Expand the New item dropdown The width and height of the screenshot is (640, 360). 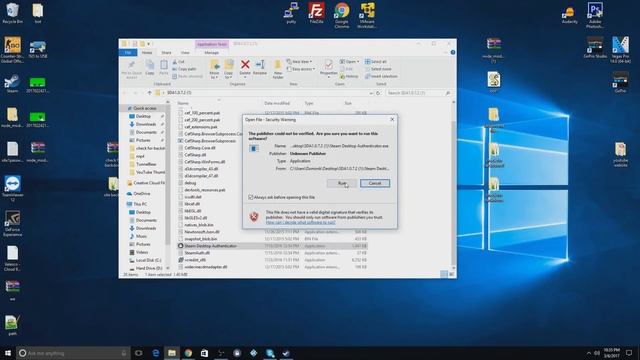(299, 62)
